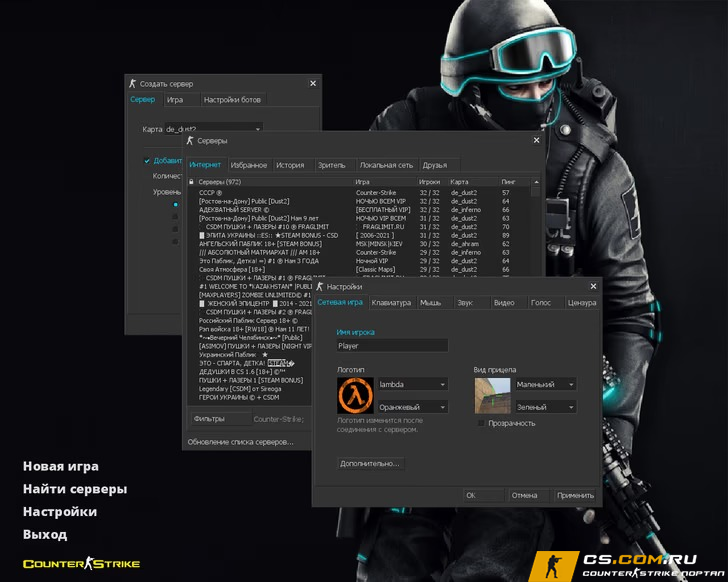Switch to Сервер tab in Создать сервер

(143, 99)
